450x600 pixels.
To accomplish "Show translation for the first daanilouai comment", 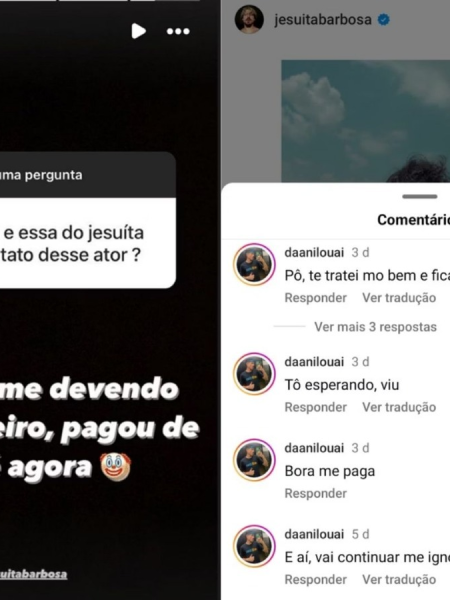I will pos(399,298).
